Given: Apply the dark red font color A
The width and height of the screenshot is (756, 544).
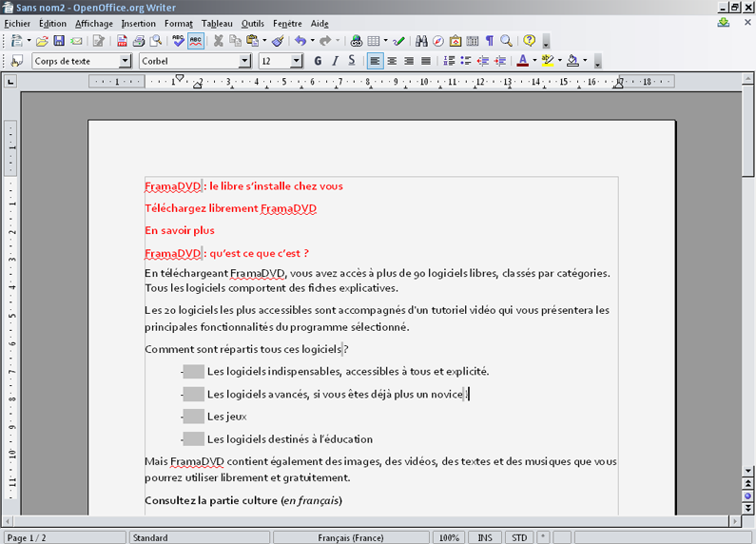Looking at the screenshot, I should tap(523, 61).
